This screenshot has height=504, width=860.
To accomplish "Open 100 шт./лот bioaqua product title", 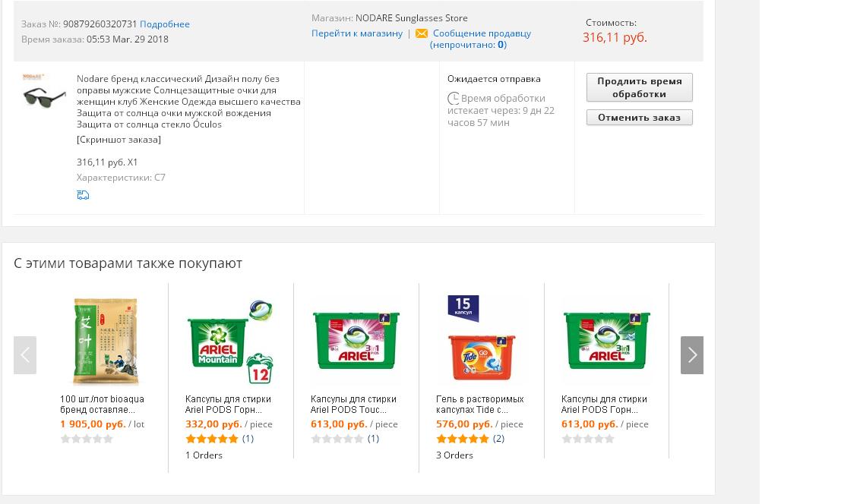I will click(102, 405).
